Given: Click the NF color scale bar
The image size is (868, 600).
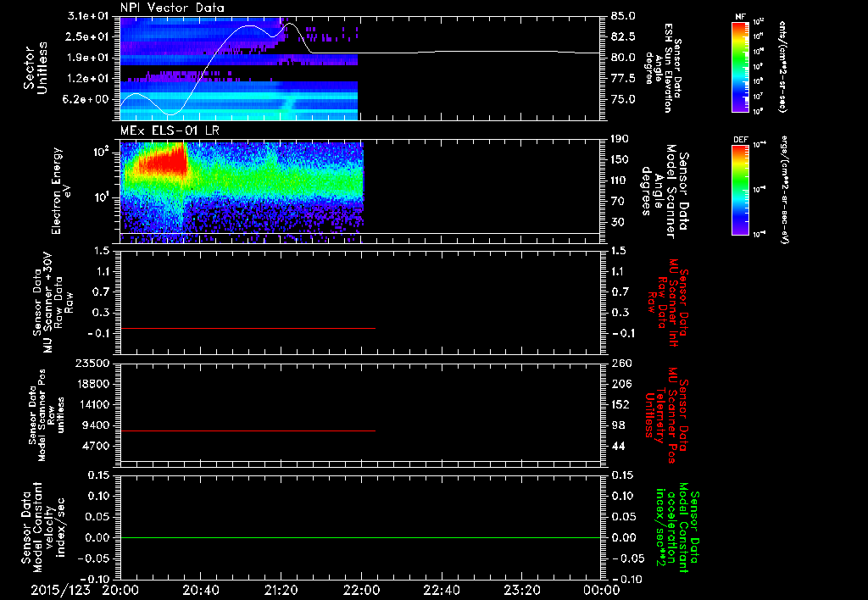Looking at the screenshot, I should click(x=740, y=67).
